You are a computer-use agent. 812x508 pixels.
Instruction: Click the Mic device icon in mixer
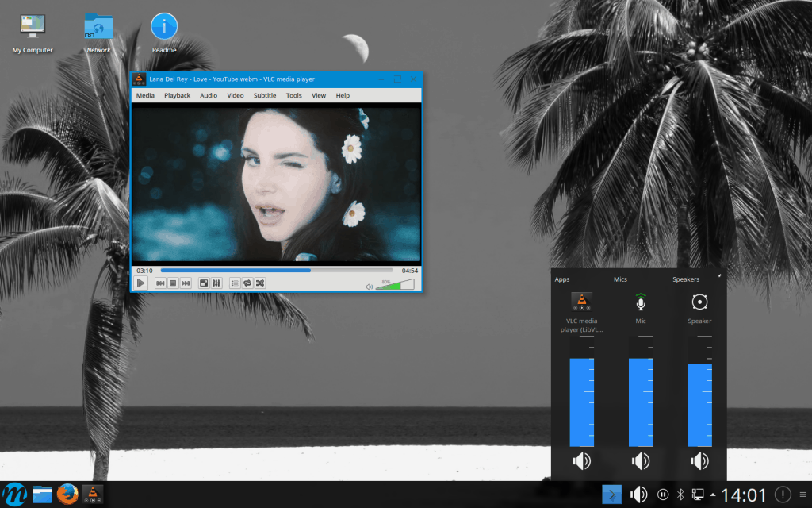(641, 301)
